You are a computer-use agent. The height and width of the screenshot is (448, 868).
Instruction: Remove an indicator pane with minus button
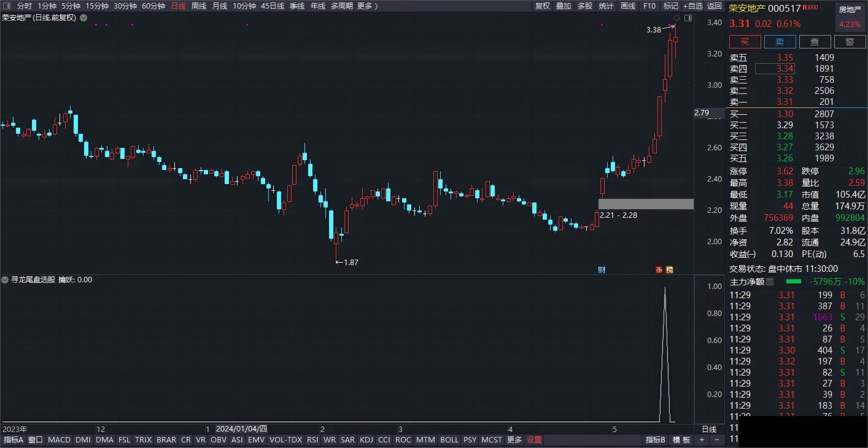coord(716,439)
